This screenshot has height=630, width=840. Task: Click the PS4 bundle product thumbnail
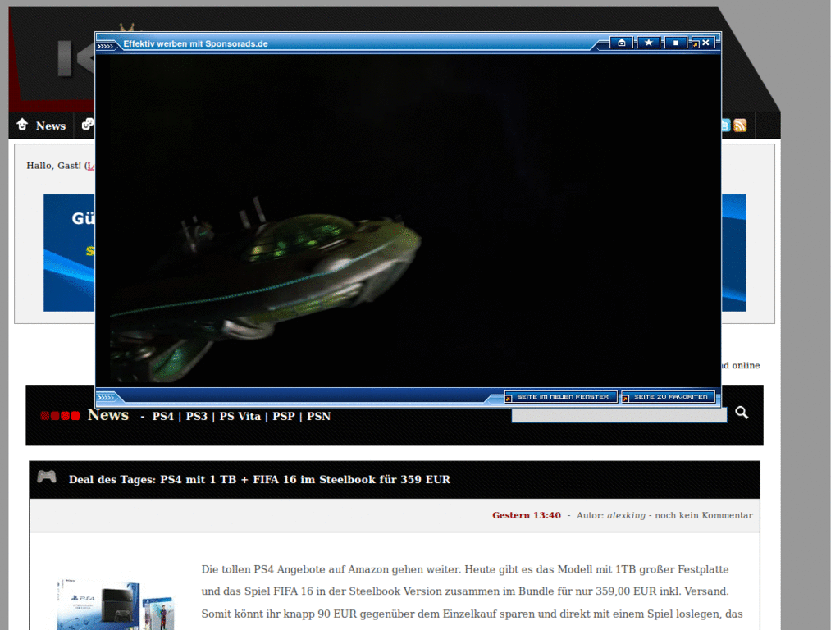[115, 605]
